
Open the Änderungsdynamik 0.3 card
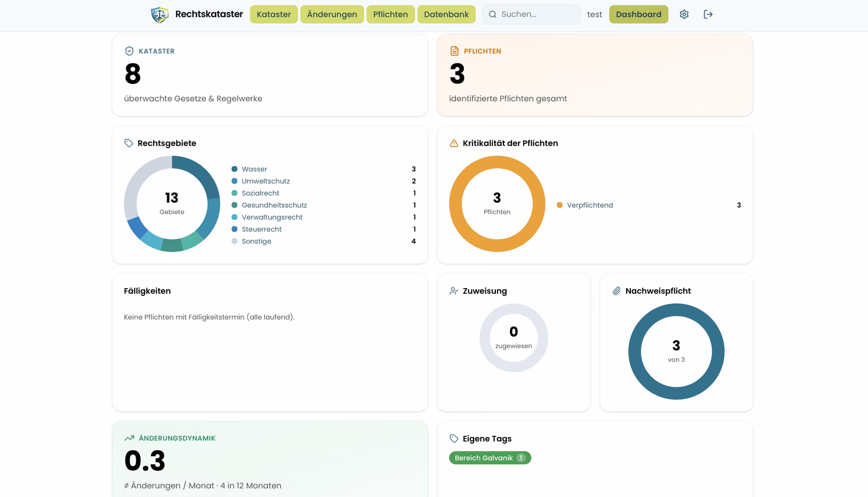pos(270,459)
